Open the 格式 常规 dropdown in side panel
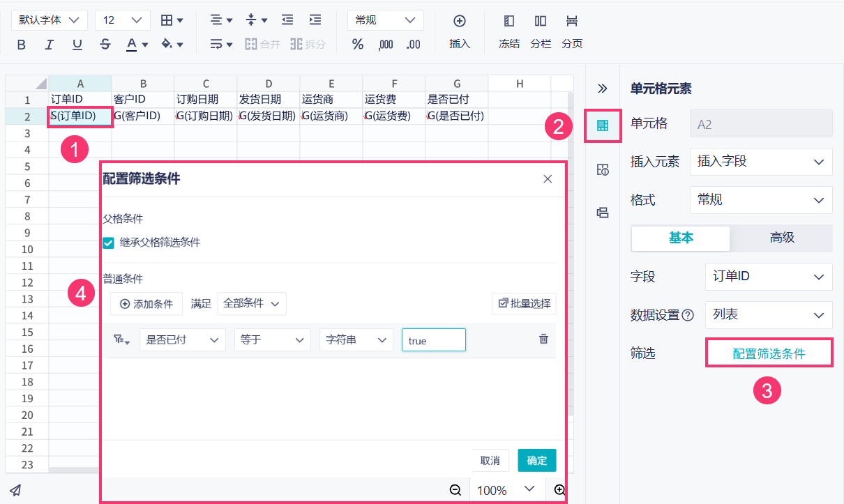The height and width of the screenshot is (504, 844). point(761,200)
